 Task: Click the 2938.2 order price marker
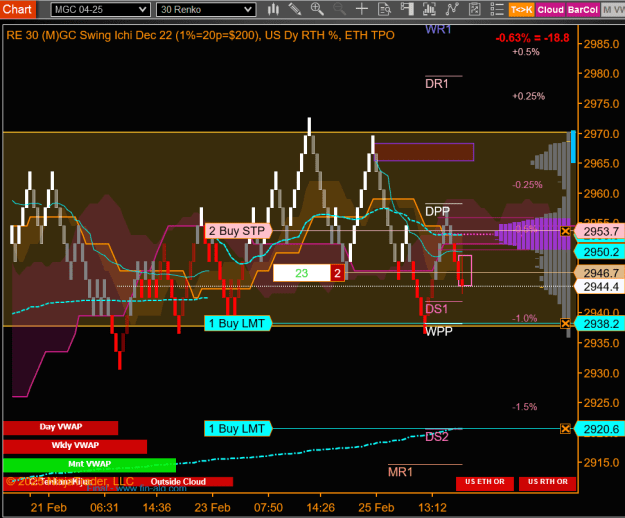(600, 324)
